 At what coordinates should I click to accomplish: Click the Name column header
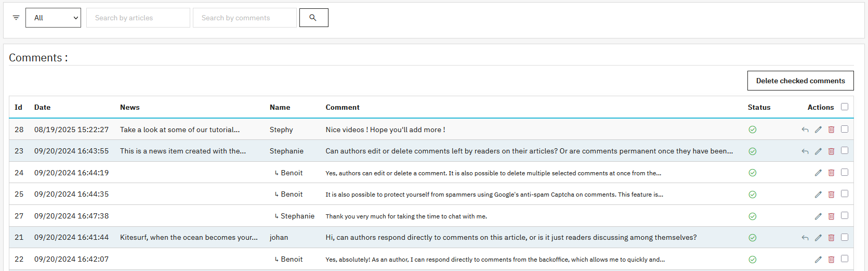280,107
